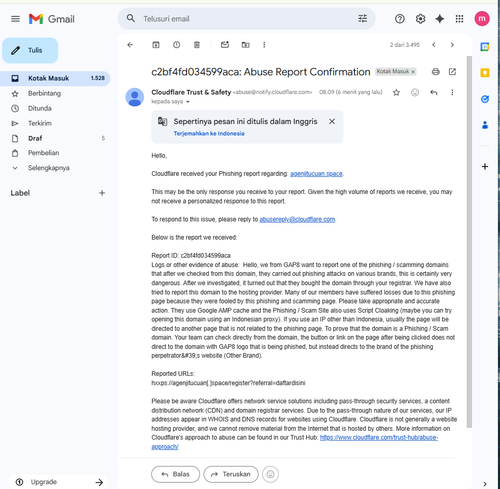
Task: Open message more options menu
Action: tap(452, 92)
